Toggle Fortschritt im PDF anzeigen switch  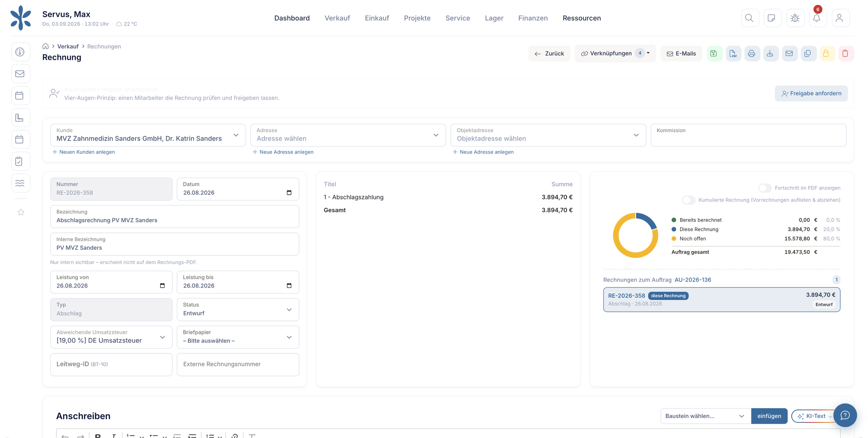tap(765, 188)
